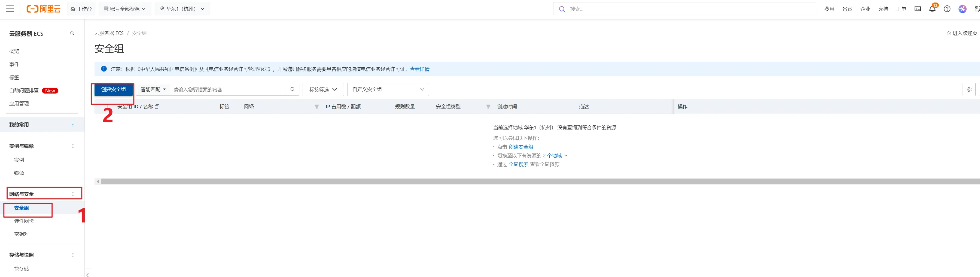Expand the 智能匹配 search mode dropdown
This screenshot has width=980, height=277.
[x=153, y=89]
